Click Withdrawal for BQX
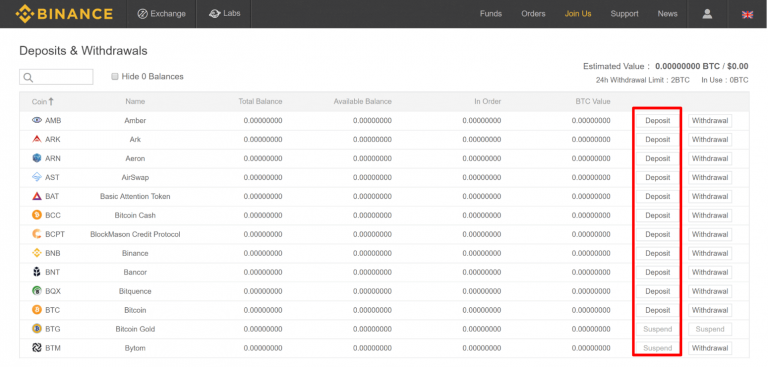The width and height of the screenshot is (768, 367). (710, 291)
